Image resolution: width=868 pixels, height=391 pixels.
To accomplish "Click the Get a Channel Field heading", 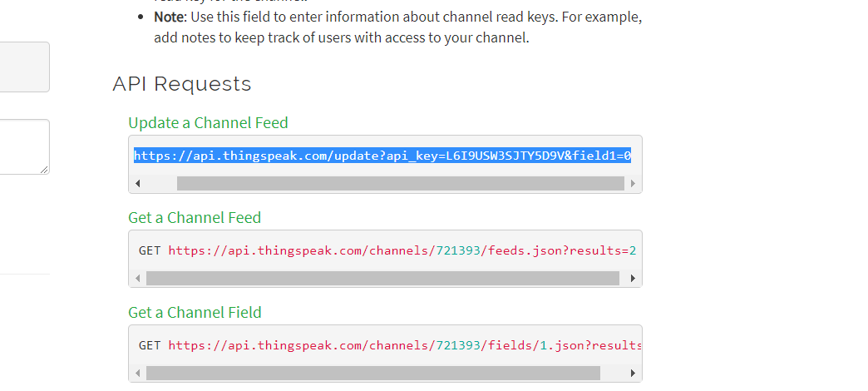I will coord(195,312).
